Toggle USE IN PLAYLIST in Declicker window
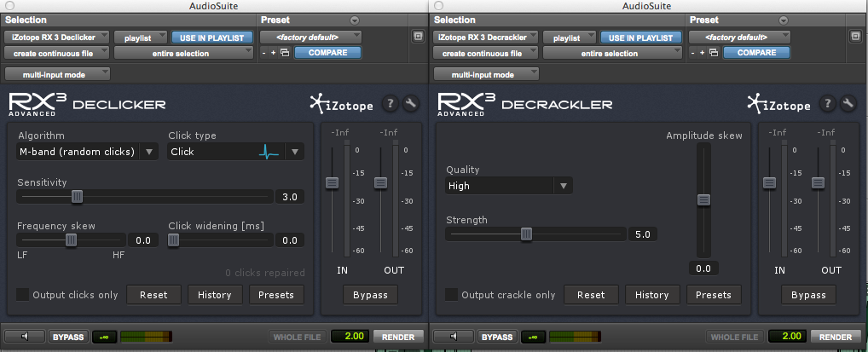 [x=212, y=38]
